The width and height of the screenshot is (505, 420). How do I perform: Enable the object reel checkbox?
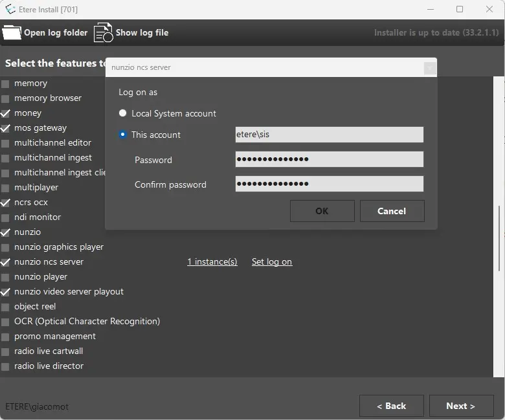(6, 307)
